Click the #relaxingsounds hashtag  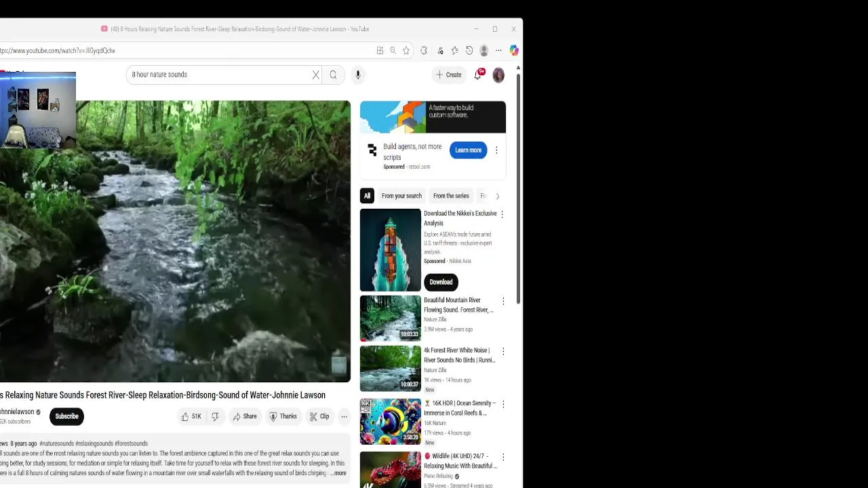click(94, 444)
